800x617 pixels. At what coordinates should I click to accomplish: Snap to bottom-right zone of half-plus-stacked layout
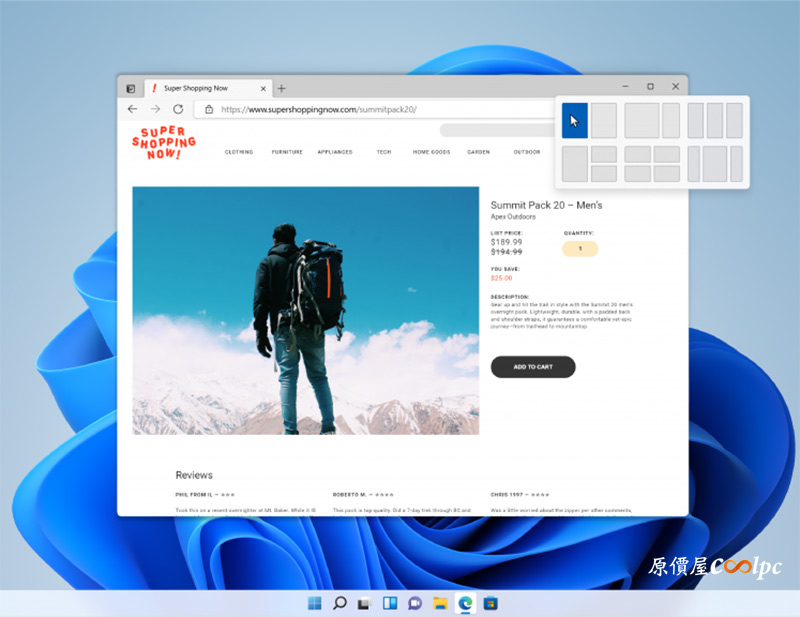click(x=604, y=174)
